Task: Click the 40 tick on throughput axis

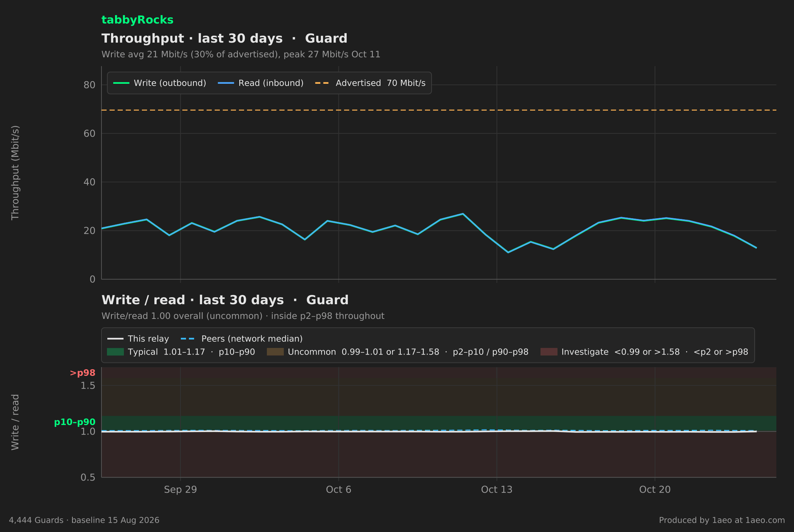Action: click(x=89, y=182)
